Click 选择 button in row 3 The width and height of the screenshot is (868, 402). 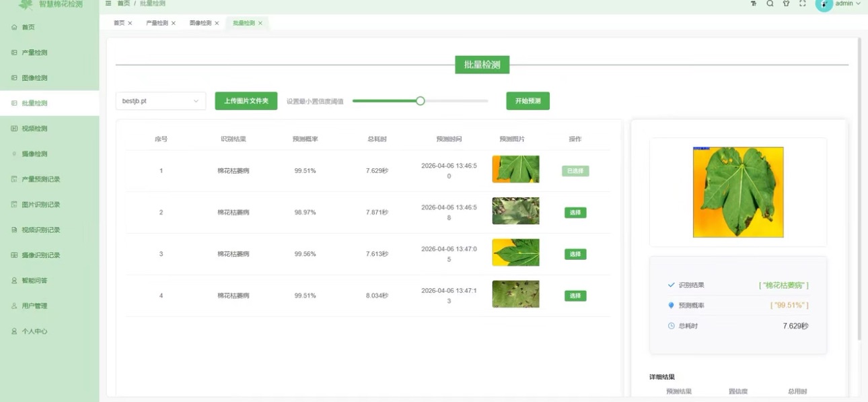click(x=575, y=255)
